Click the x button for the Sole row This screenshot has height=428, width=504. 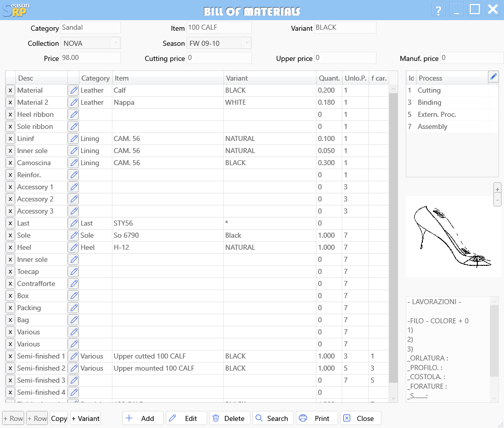[10, 235]
